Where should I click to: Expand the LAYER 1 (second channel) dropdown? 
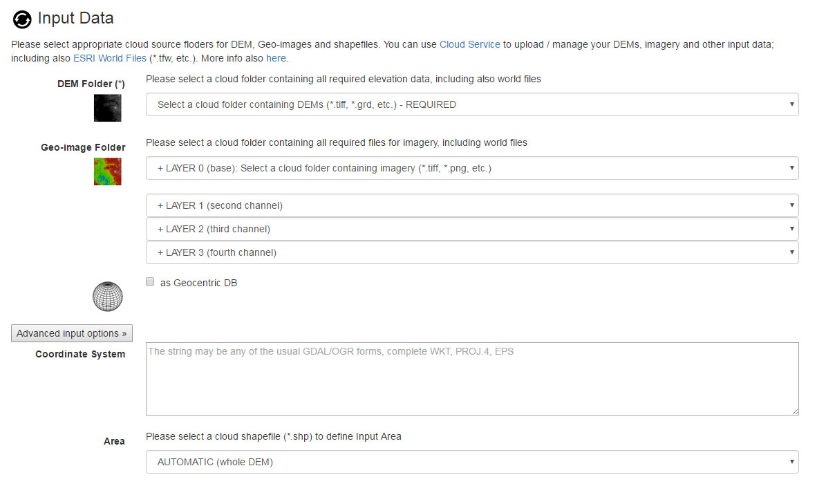point(472,205)
